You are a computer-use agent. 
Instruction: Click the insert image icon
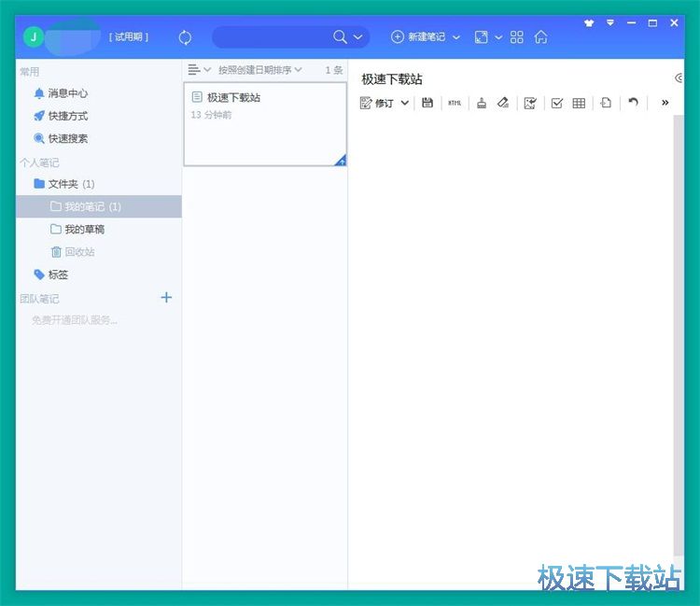[530, 103]
